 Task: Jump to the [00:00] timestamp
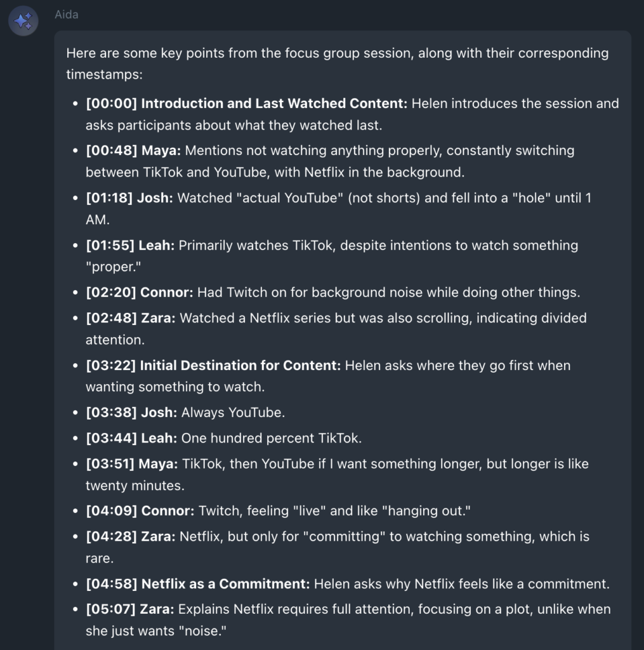[x=111, y=103]
